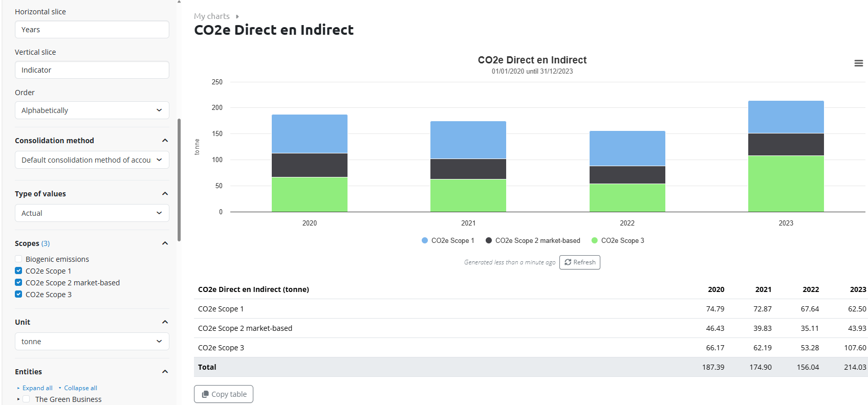Enable the Biogenic emissions checkbox
The height and width of the screenshot is (405, 868).
[x=18, y=259]
